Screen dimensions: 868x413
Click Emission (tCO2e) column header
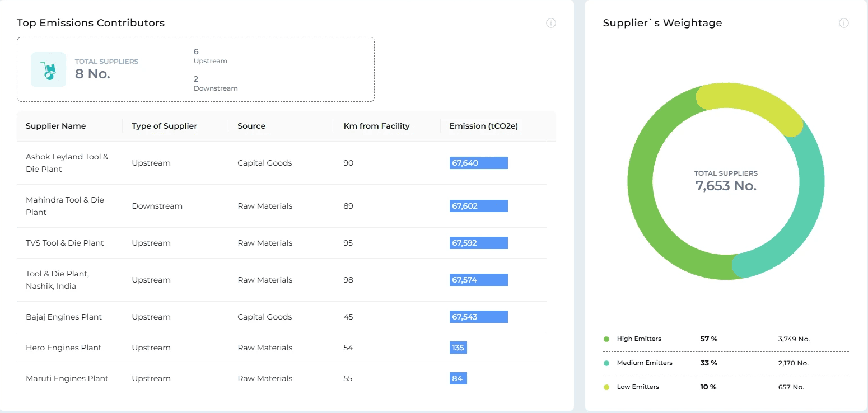coord(483,126)
